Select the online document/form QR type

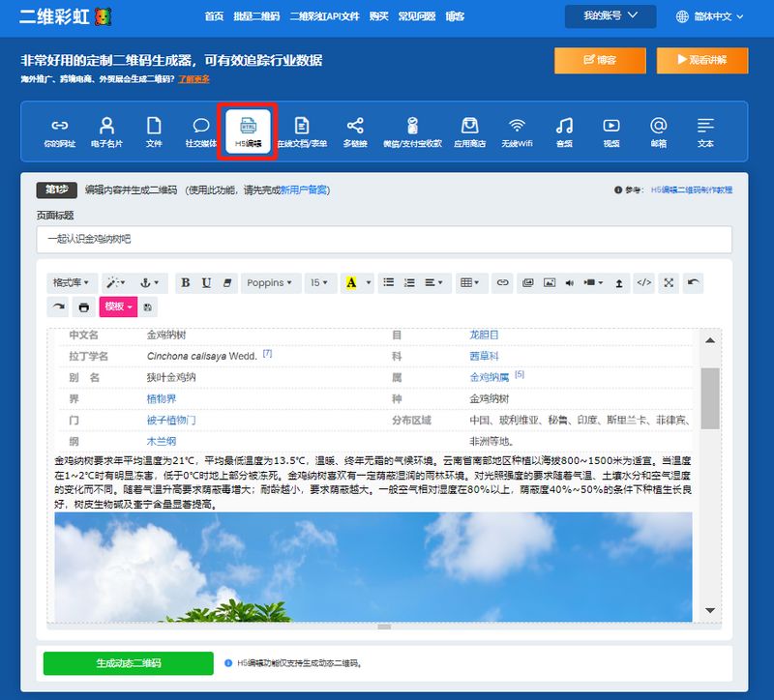tap(302, 132)
